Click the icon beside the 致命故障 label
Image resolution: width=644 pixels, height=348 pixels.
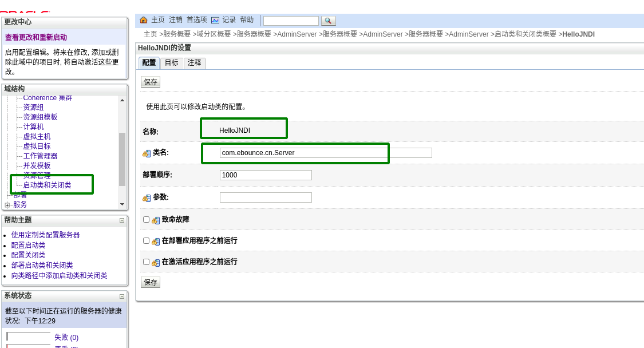(156, 220)
